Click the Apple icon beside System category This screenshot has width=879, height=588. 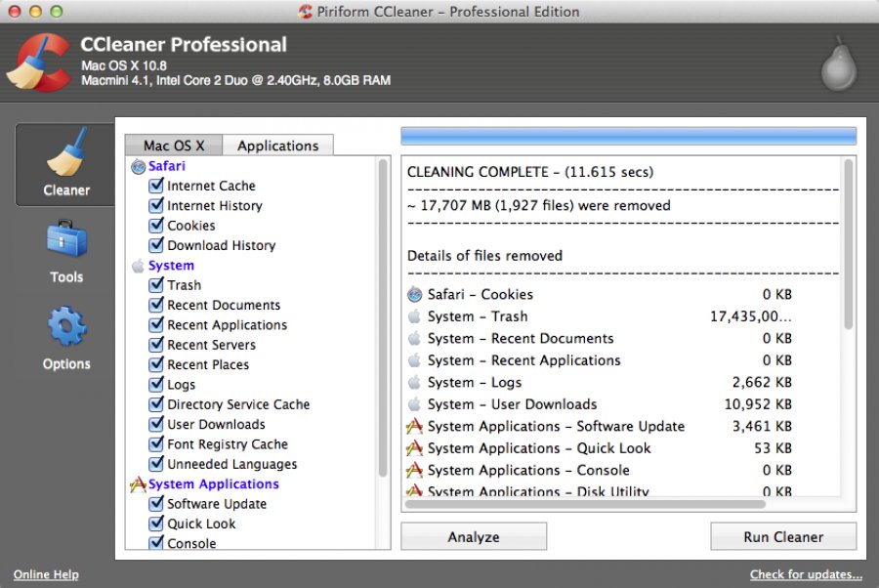(138, 266)
